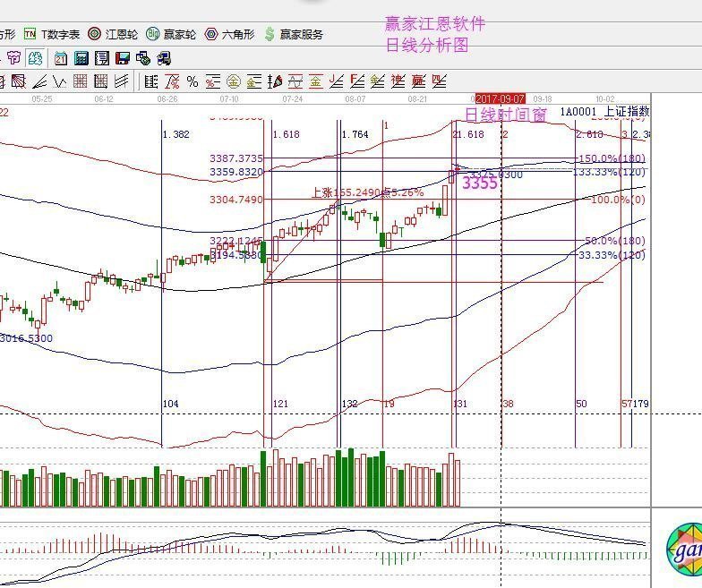Open the 江恩轮 Gann wheel
The image size is (702, 588).
click(x=113, y=34)
